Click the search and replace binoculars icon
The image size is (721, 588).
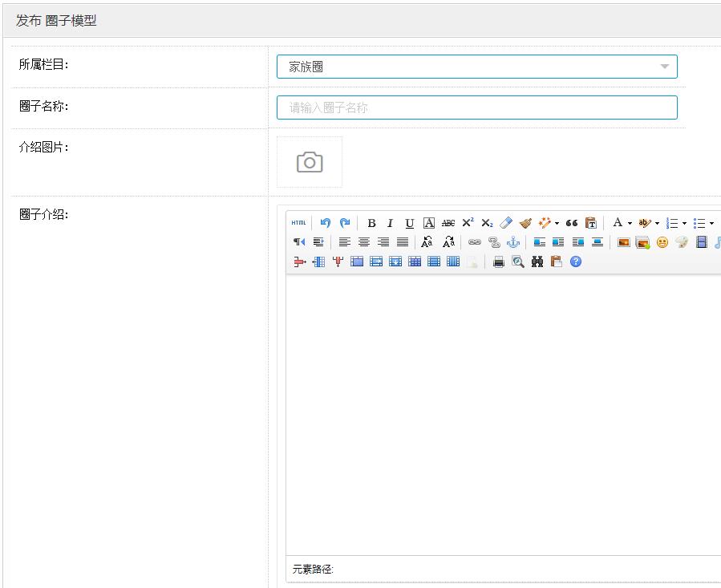tap(537, 262)
